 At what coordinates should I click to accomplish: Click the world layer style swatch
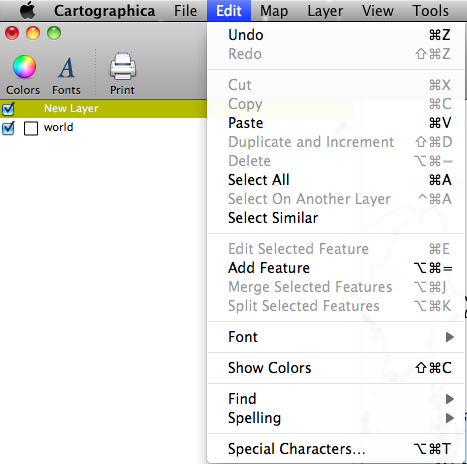31,128
